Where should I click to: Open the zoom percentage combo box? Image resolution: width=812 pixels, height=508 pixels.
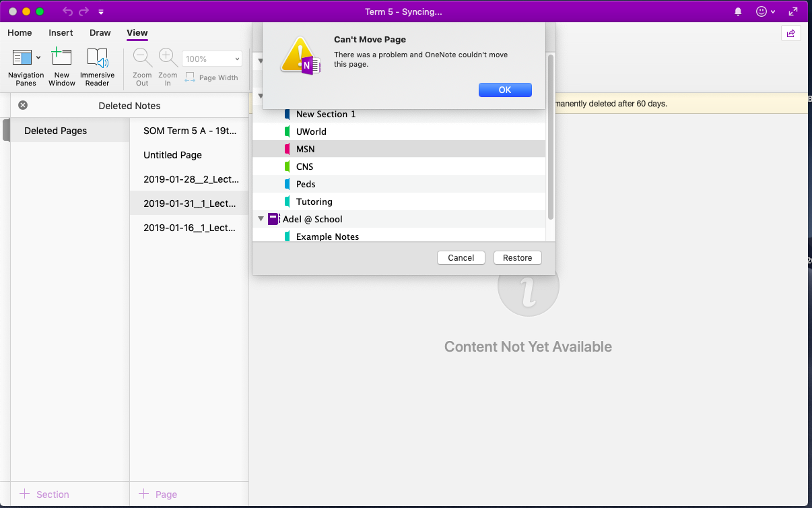211,59
